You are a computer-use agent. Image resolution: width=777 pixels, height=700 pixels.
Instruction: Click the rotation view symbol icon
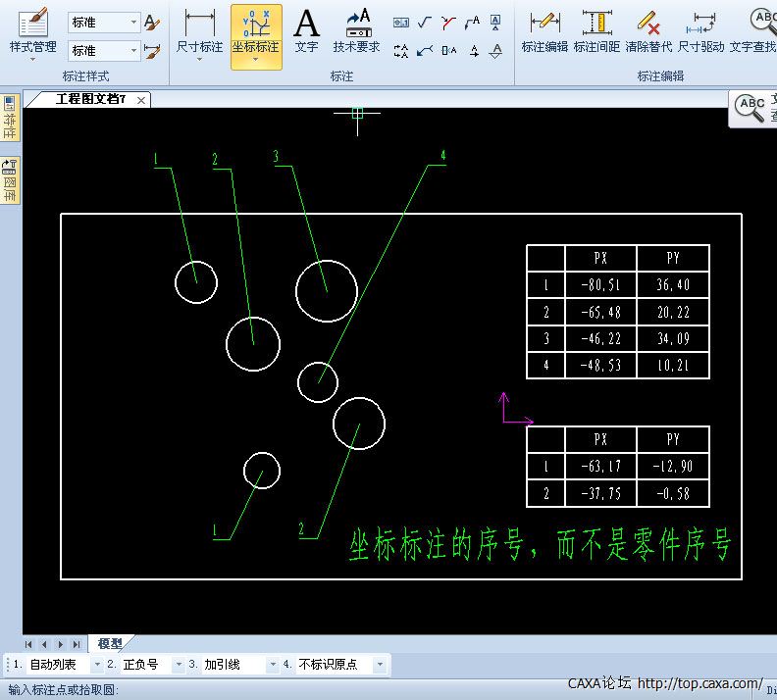(496, 51)
